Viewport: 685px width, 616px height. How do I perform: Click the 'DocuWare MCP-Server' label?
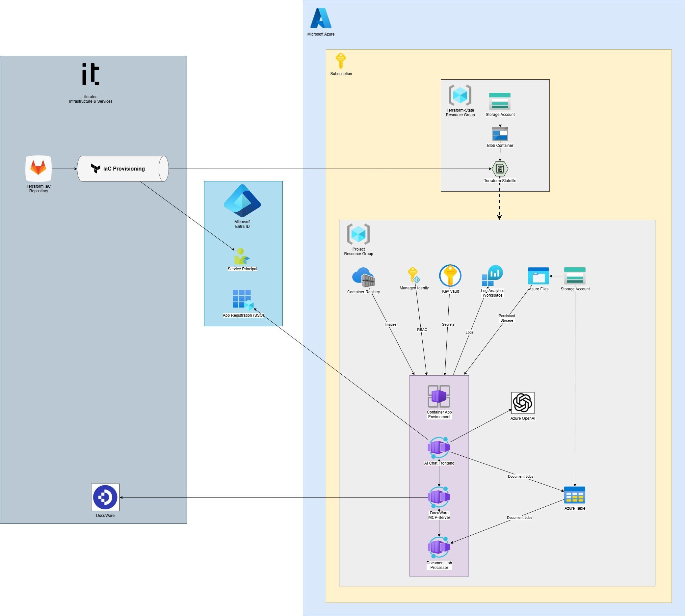coord(439,515)
